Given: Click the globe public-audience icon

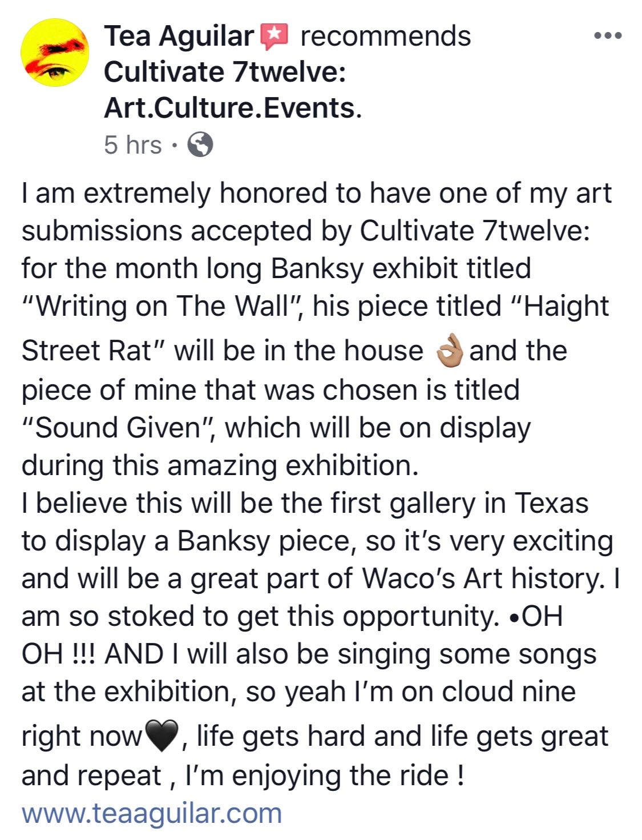Looking at the screenshot, I should 200,144.
